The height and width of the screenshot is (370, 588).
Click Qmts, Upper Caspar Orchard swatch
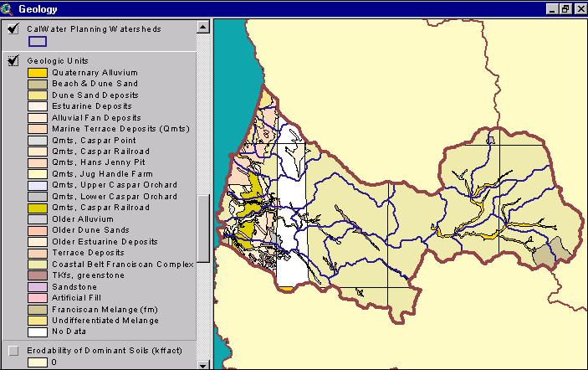click(x=38, y=185)
